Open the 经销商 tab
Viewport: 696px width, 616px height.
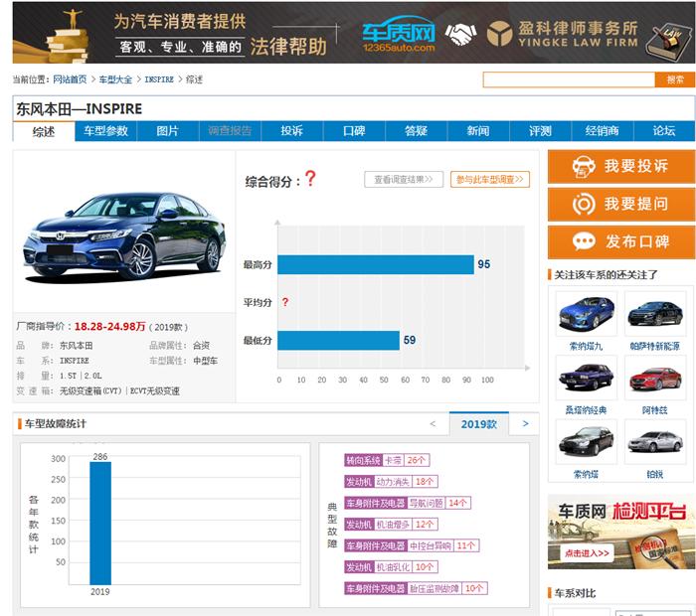[602, 131]
